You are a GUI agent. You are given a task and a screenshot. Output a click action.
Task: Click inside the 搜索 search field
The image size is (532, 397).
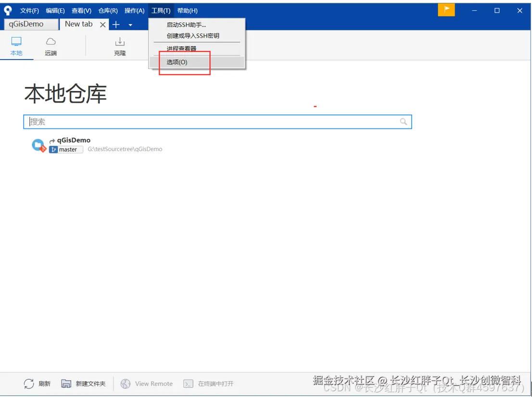[192, 121]
